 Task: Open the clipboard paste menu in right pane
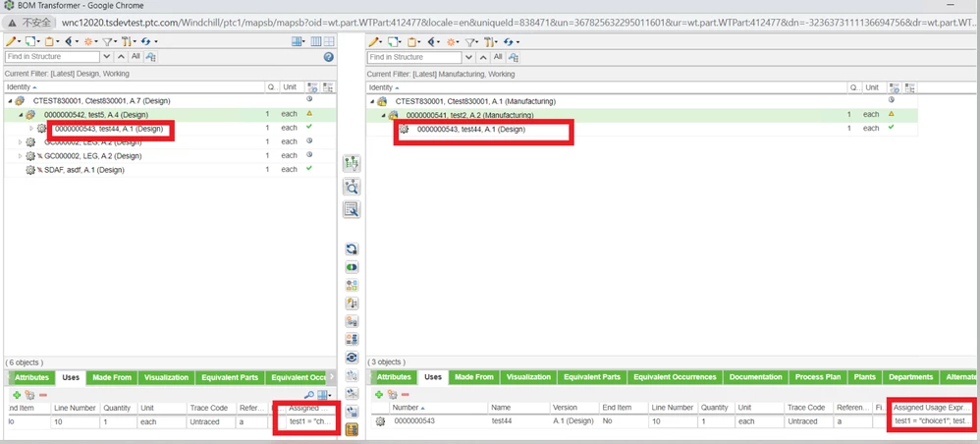[413, 41]
